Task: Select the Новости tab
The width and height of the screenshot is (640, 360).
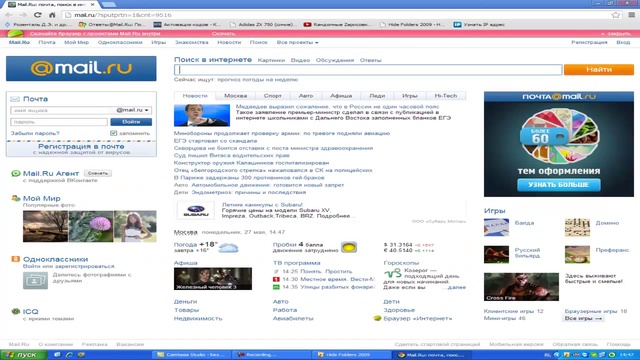Action: pyautogui.click(x=195, y=96)
